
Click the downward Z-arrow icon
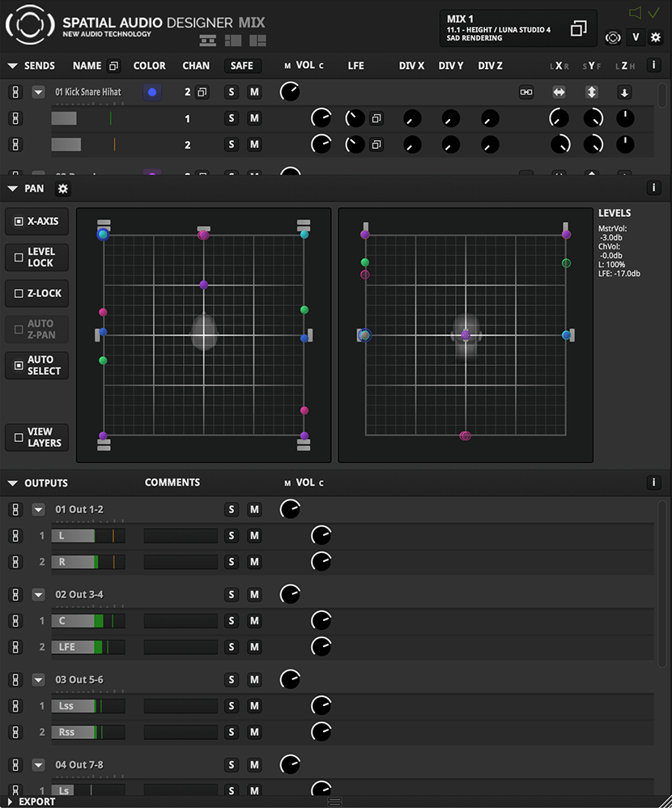coord(624,91)
